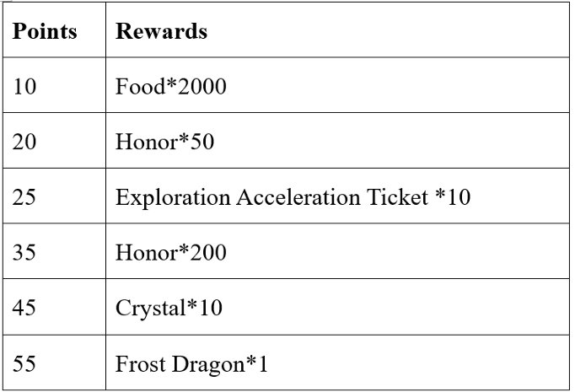This screenshot has width=575, height=392.
Task: Click the Points column header
Action: 45,32
